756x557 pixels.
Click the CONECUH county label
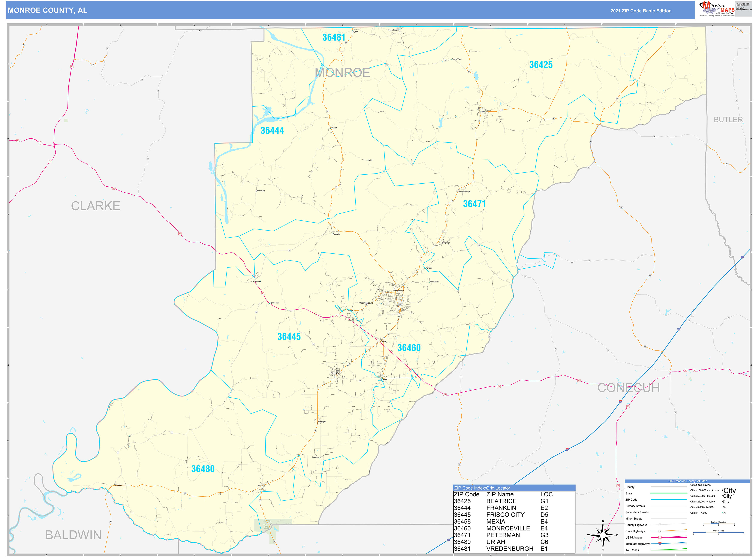point(628,388)
